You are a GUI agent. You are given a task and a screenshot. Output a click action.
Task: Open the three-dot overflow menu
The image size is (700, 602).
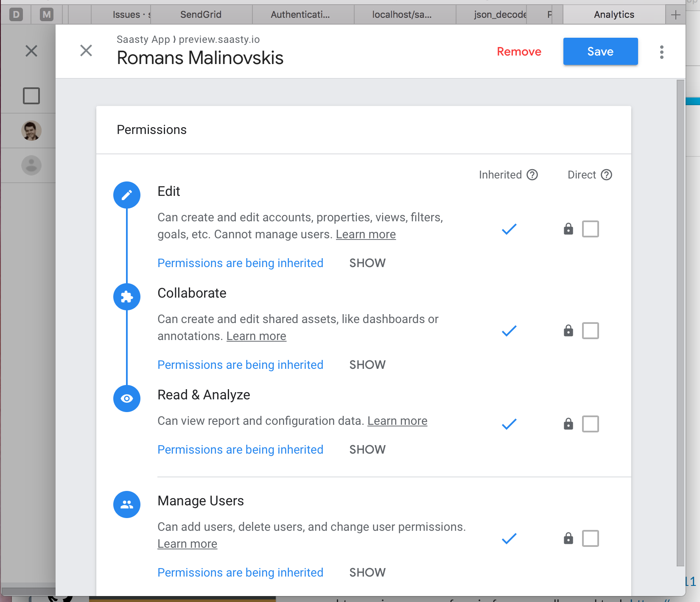point(661,51)
